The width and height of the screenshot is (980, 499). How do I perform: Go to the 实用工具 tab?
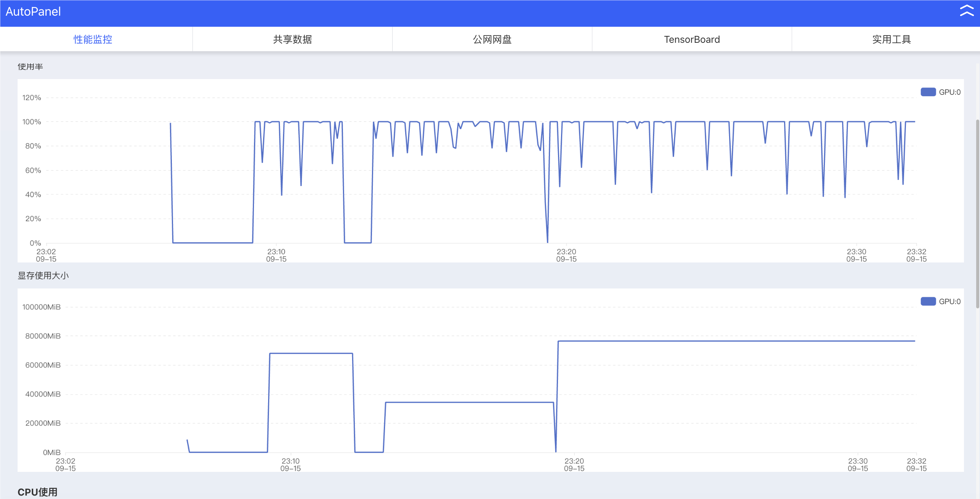[891, 39]
